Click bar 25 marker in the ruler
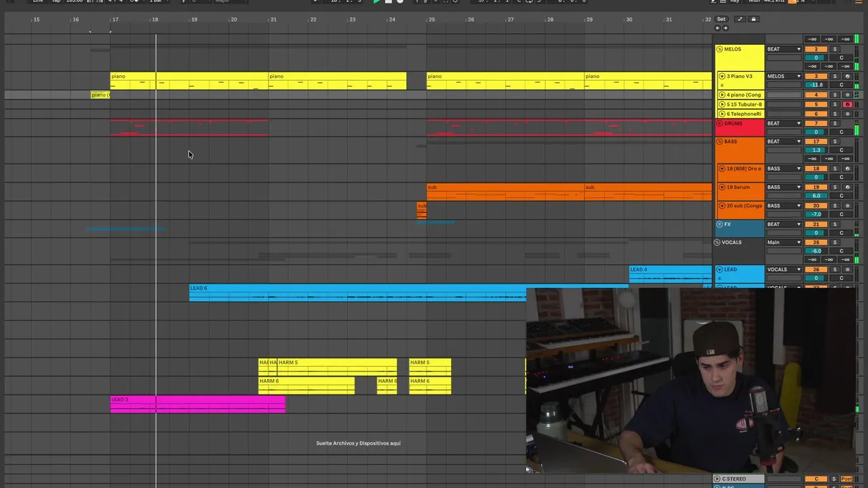This screenshot has width=868, height=488. (x=431, y=19)
